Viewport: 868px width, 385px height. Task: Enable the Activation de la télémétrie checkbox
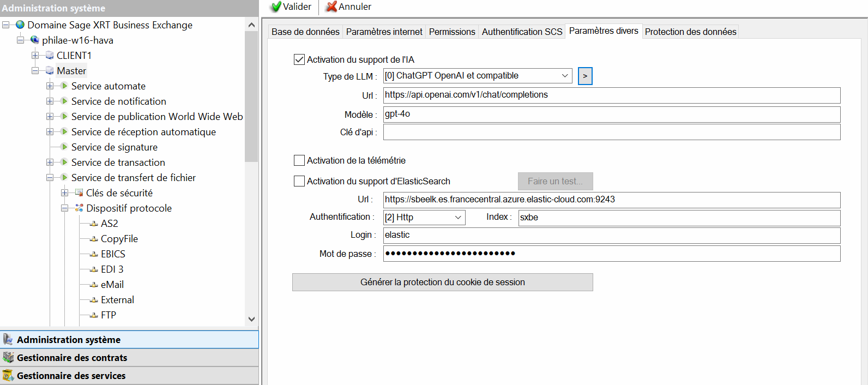(299, 160)
